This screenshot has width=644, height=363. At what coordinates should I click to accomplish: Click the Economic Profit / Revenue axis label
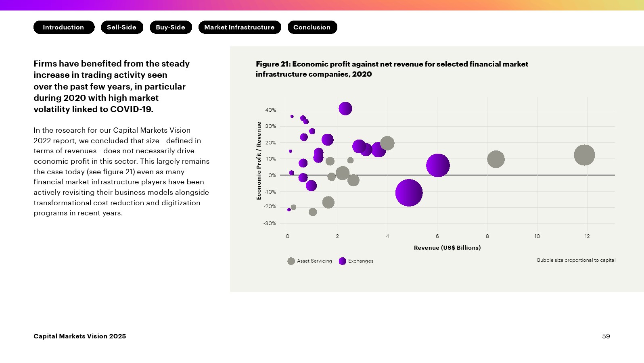[259, 161]
